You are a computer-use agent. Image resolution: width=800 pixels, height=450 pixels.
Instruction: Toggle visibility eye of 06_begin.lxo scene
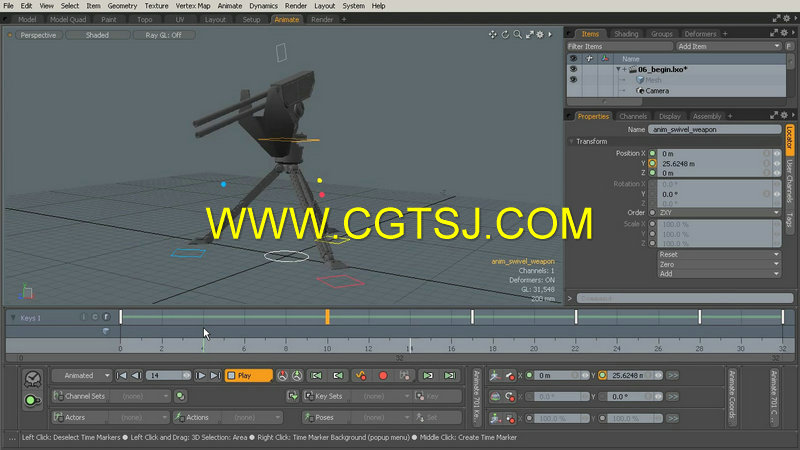[x=573, y=69]
